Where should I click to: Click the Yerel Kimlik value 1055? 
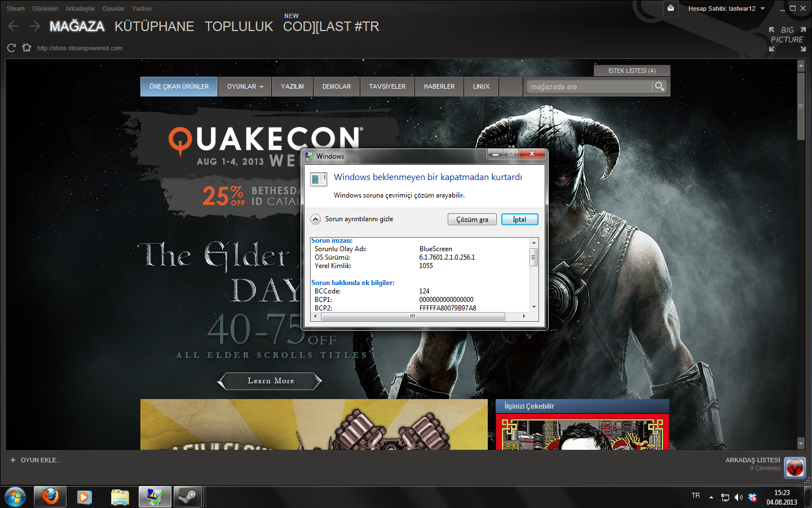pos(426,266)
